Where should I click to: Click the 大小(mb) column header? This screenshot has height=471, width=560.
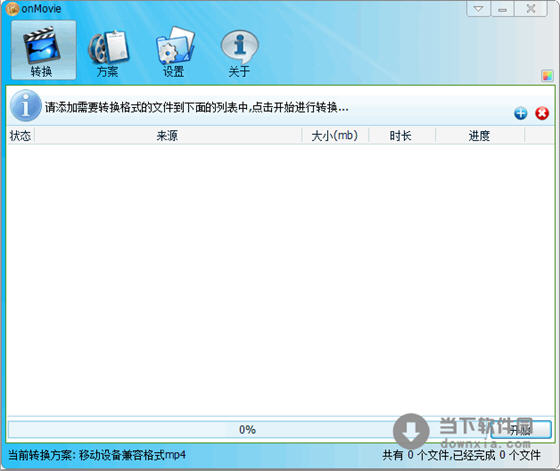pyautogui.click(x=335, y=136)
